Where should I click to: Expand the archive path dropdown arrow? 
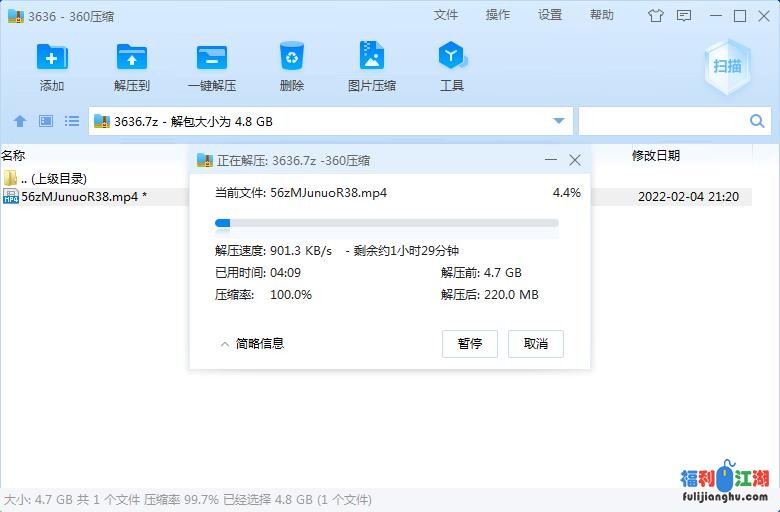[559, 121]
